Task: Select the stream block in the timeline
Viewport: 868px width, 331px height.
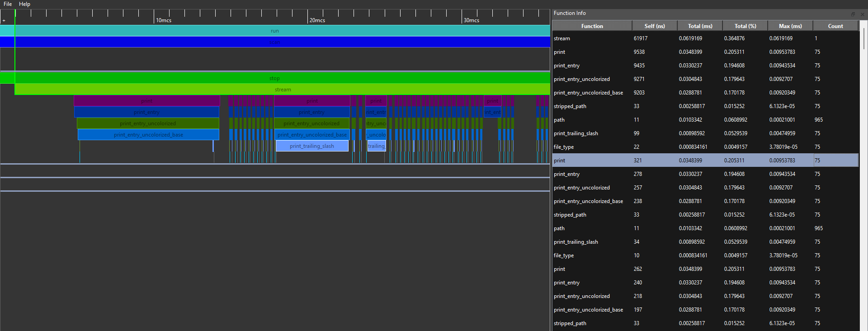Action: 283,90
